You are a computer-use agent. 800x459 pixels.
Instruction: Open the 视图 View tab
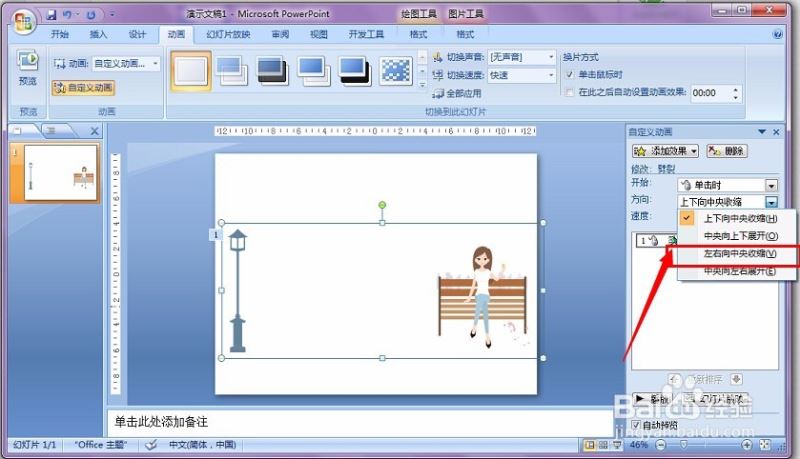pos(318,34)
